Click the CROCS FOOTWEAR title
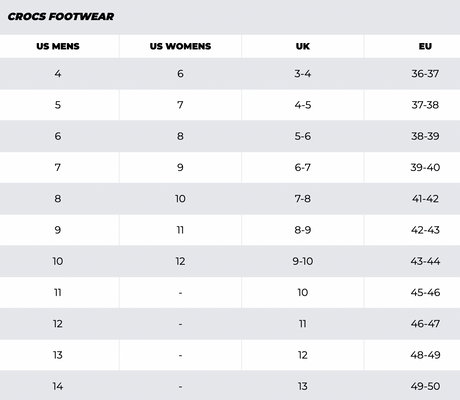The height and width of the screenshot is (400, 460). click(x=61, y=16)
